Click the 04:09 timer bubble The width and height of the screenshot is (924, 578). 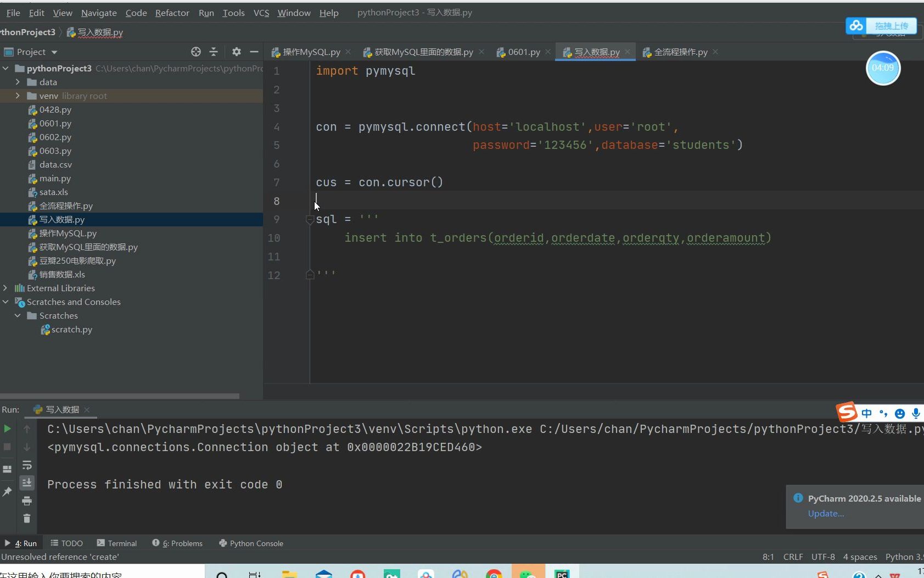(883, 68)
